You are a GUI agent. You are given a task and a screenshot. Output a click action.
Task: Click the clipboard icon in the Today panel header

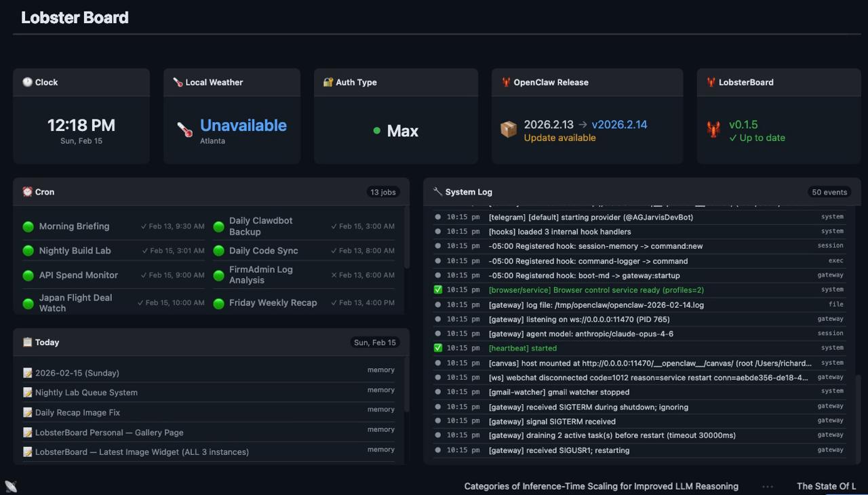(x=27, y=342)
